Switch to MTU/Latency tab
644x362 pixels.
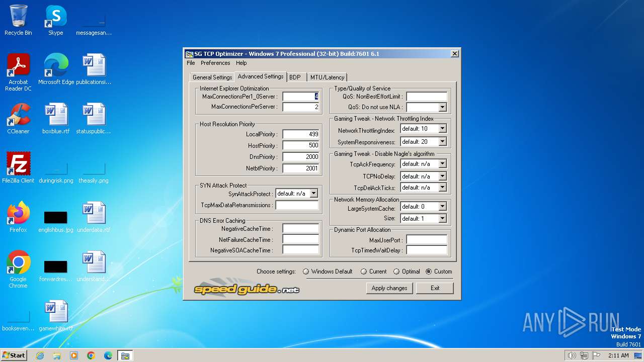click(x=327, y=77)
